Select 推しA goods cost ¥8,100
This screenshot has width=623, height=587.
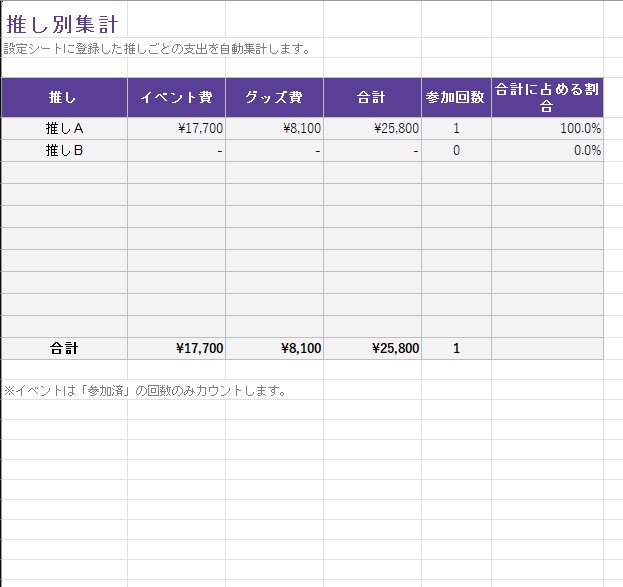tap(275, 128)
